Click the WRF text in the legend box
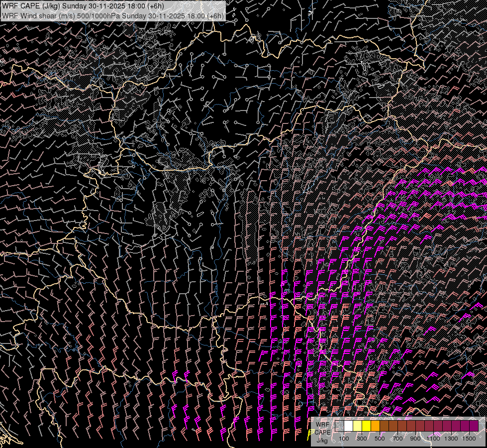This screenshot has width=487, height=448. pos(322,423)
